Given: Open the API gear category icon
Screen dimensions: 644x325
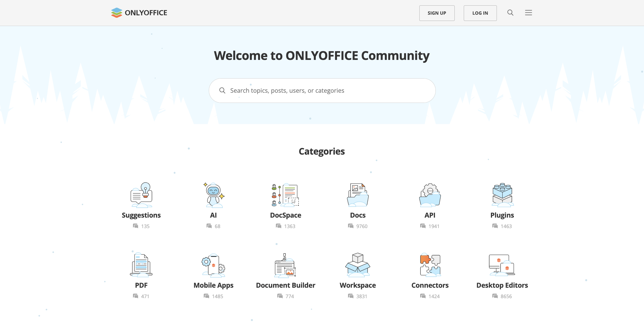Looking at the screenshot, I should pyautogui.click(x=430, y=195).
